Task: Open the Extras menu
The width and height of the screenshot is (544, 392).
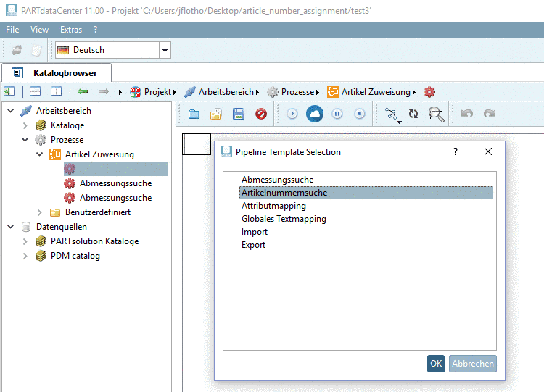Action: click(x=71, y=30)
